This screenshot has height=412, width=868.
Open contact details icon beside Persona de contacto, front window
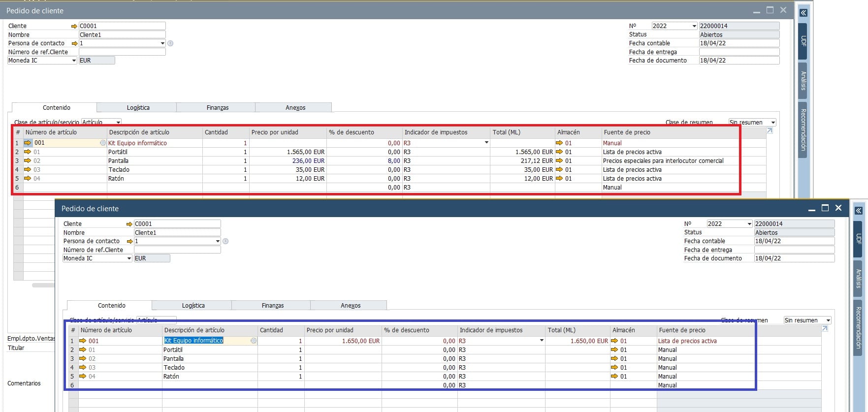pyautogui.click(x=225, y=241)
